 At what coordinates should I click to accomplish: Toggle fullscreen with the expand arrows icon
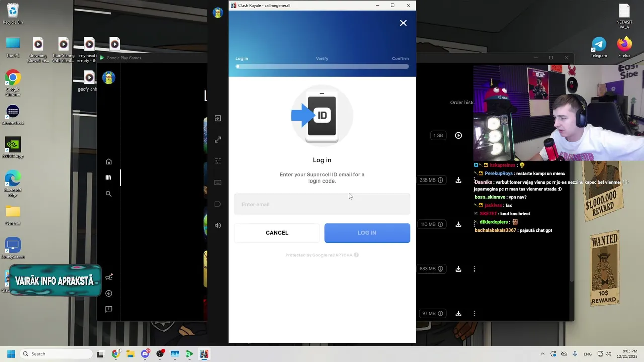[218, 140]
